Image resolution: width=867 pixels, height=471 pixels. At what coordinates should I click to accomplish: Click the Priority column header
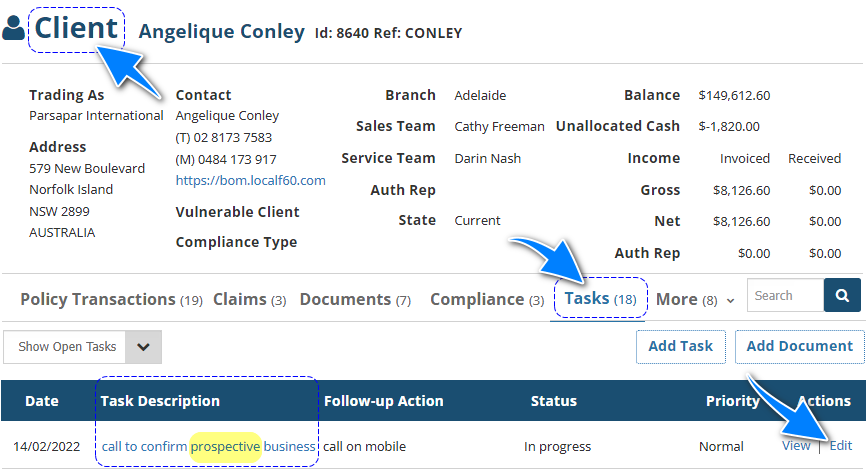(x=732, y=401)
